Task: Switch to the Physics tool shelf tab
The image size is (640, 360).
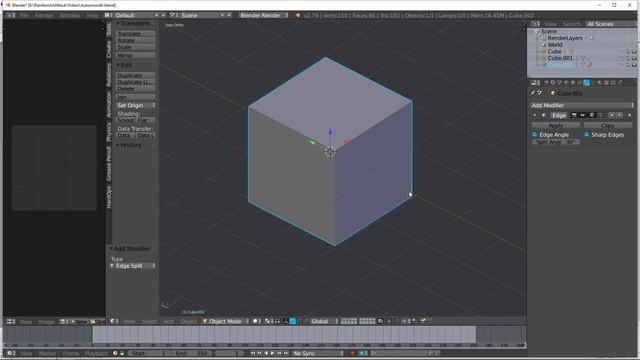Action: [x=109, y=132]
